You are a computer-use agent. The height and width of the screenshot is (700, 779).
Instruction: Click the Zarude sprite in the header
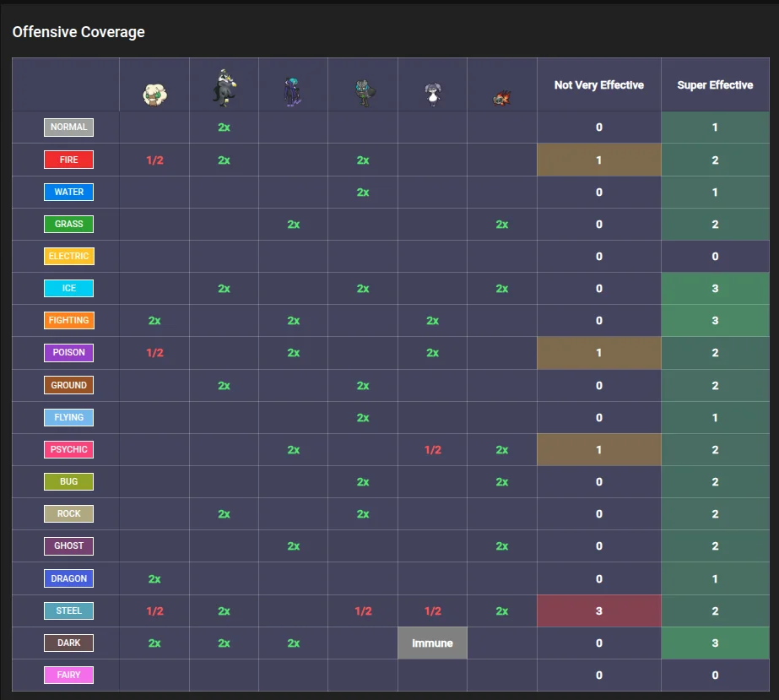pyautogui.click(x=365, y=94)
